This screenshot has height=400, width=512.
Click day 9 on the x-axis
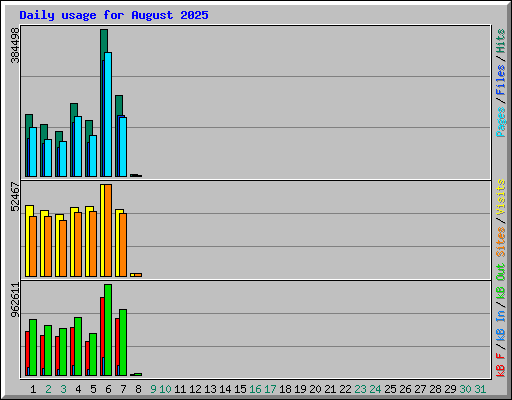(153, 389)
